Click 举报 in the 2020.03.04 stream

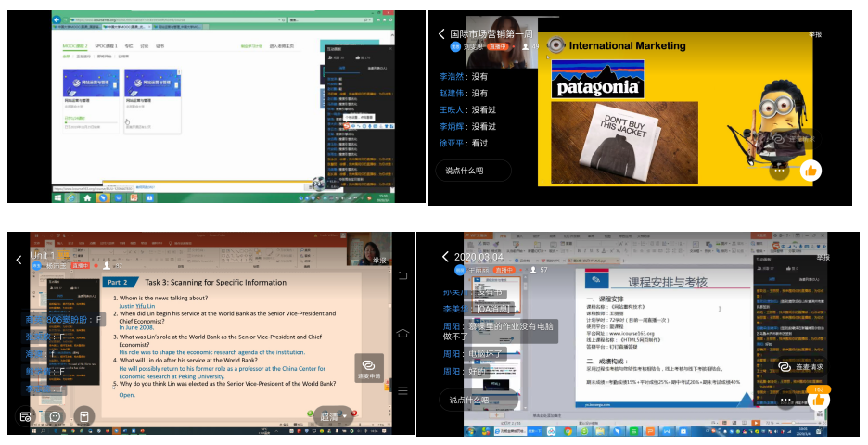(x=823, y=258)
